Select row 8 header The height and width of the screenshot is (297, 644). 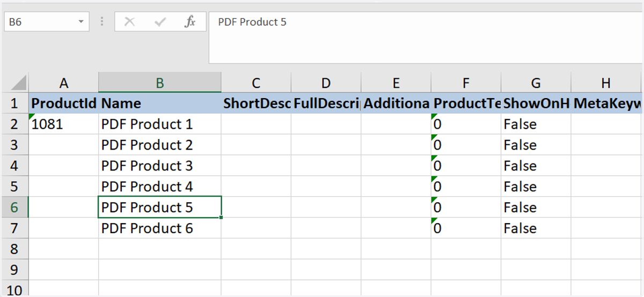pos(14,249)
